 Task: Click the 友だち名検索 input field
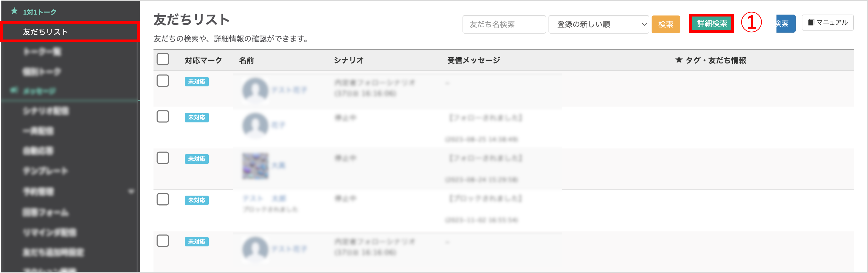point(504,24)
